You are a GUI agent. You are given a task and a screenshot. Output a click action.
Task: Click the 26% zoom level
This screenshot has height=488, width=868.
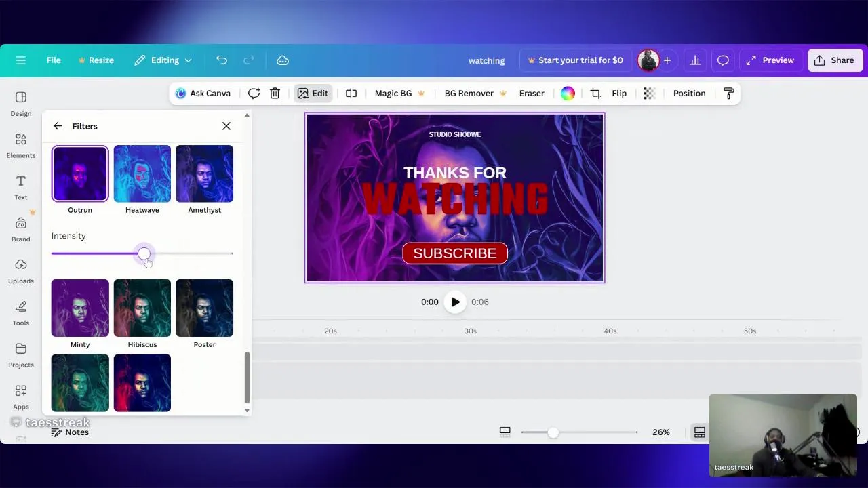(661, 432)
